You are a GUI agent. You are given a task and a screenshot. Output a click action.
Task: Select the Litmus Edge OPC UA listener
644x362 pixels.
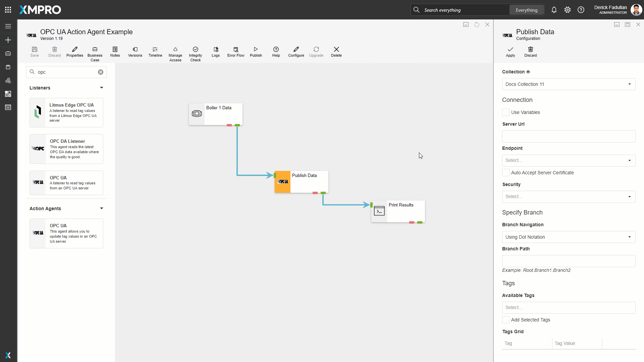(x=66, y=113)
